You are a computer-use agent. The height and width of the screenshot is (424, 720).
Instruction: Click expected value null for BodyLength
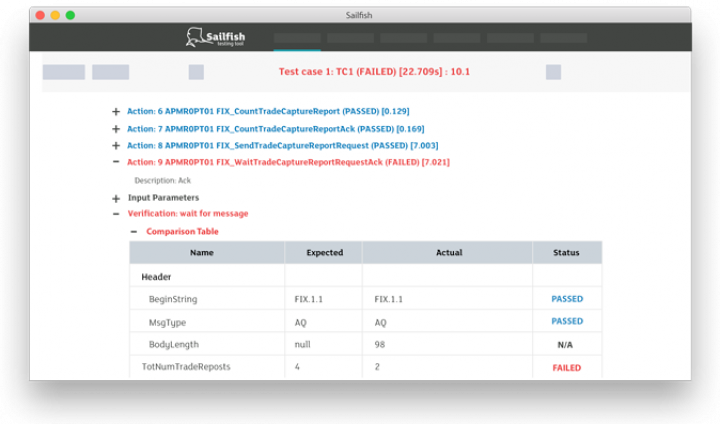click(x=303, y=345)
